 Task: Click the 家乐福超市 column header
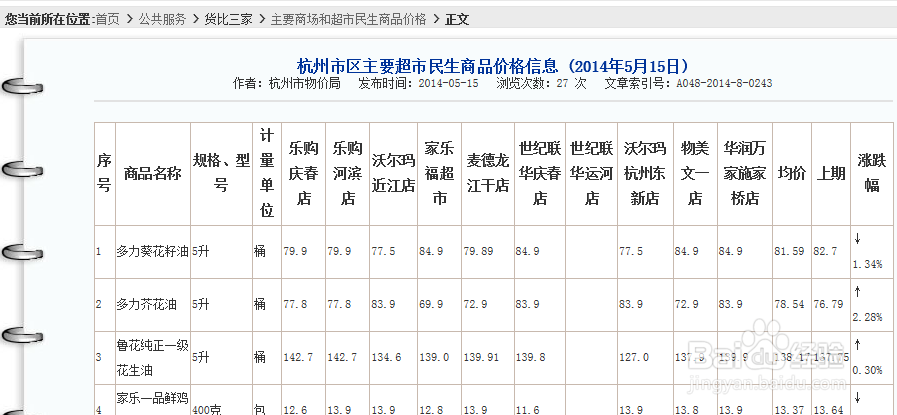pyautogui.click(x=439, y=173)
